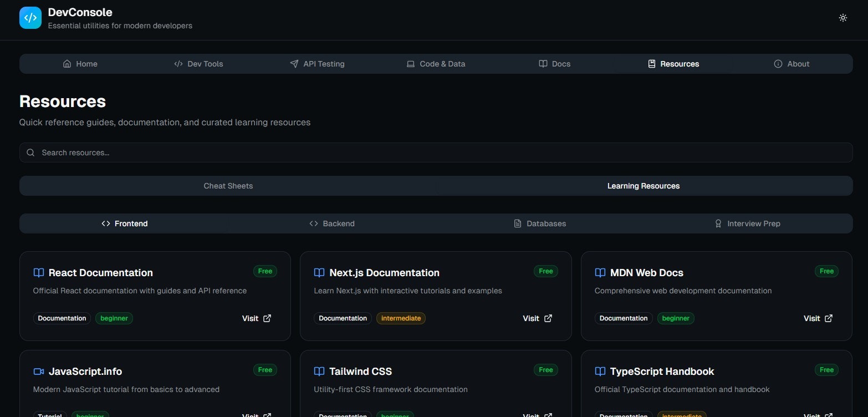Image resolution: width=868 pixels, height=417 pixels.
Task: Open the Interview Prep section
Action: click(747, 223)
